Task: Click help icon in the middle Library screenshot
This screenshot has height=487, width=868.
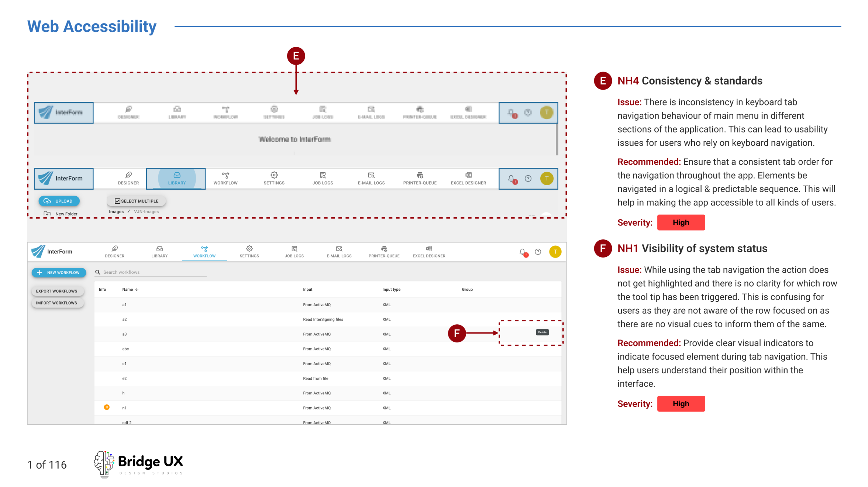Action: [x=528, y=179]
